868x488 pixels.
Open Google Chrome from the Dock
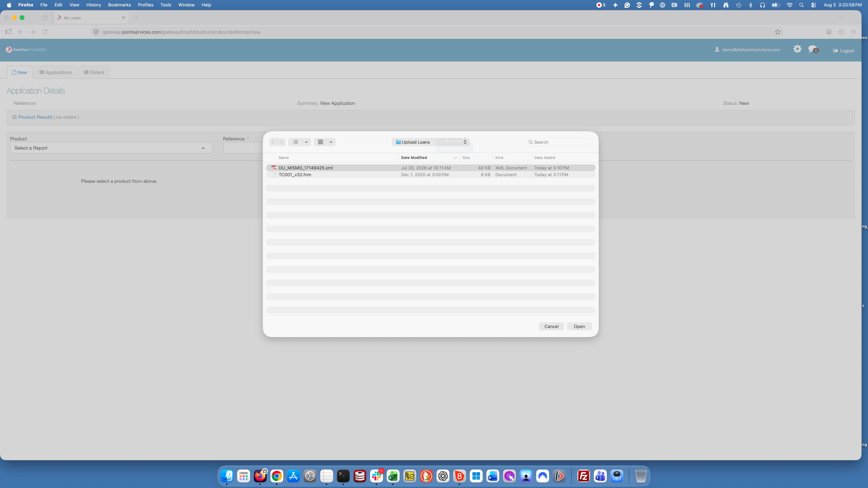coord(277,476)
